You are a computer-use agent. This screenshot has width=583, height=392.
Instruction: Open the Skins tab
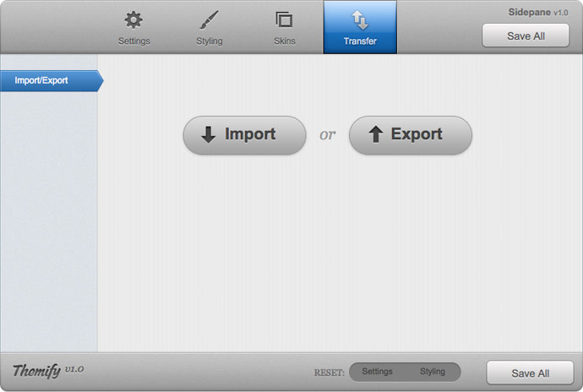pos(285,28)
